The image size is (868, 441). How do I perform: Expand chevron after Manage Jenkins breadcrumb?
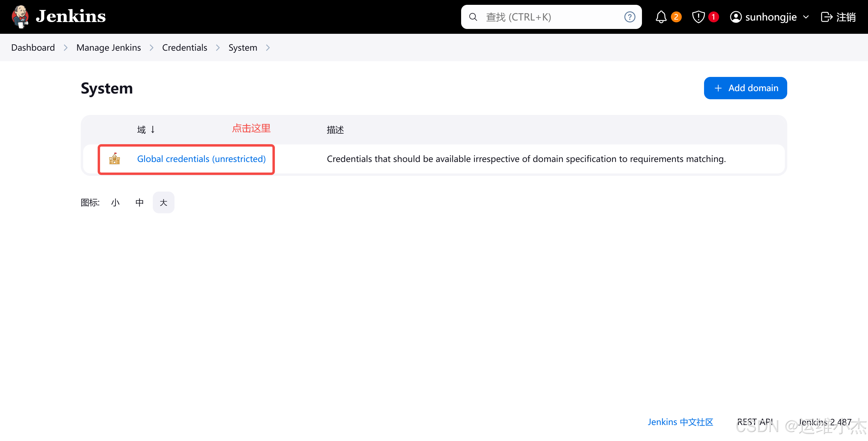[152, 48]
